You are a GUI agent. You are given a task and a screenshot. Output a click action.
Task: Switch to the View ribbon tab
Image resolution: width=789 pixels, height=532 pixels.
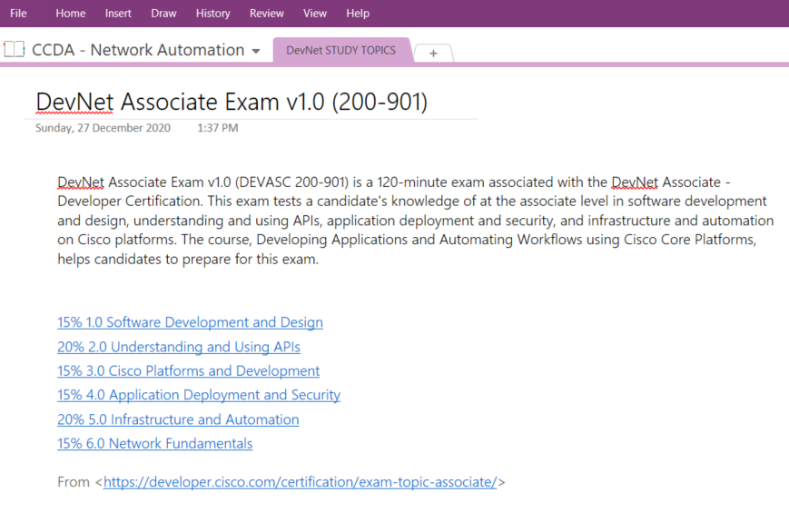point(315,13)
